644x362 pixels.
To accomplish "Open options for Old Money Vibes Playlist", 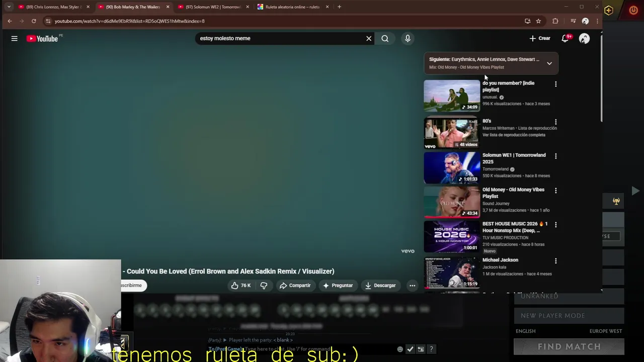I will click(x=556, y=191).
